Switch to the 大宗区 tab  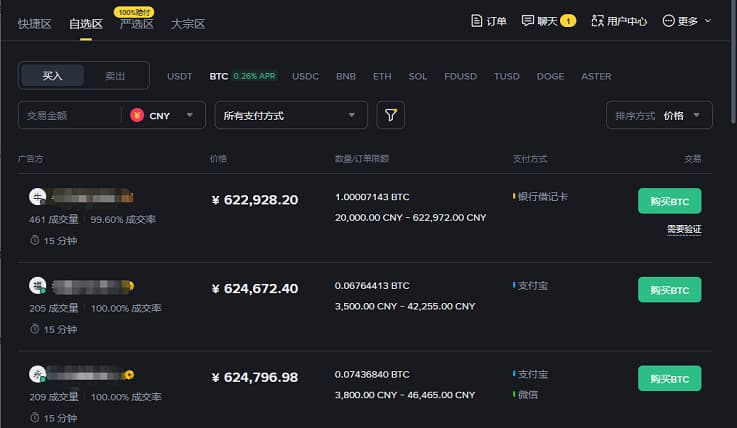[188, 22]
